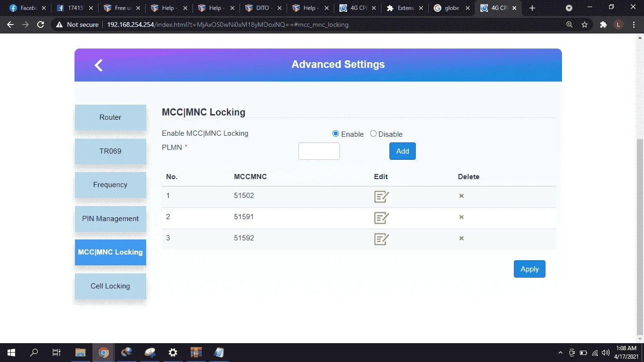Open a new browser tab
The image size is (644, 362).
tap(532, 8)
